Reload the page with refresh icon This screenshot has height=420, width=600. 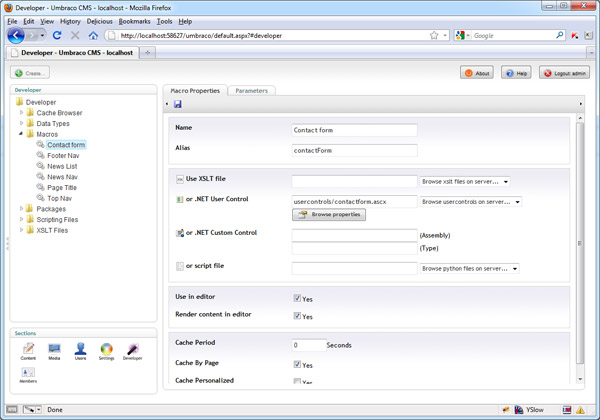57,36
